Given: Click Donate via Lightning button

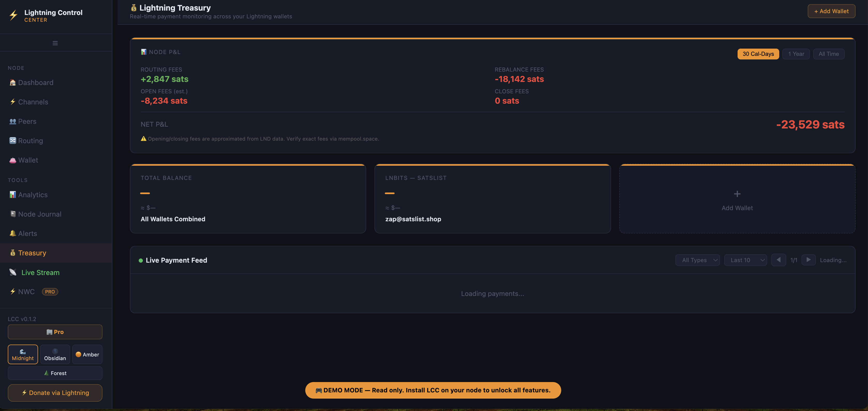Looking at the screenshot, I should [55, 393].
